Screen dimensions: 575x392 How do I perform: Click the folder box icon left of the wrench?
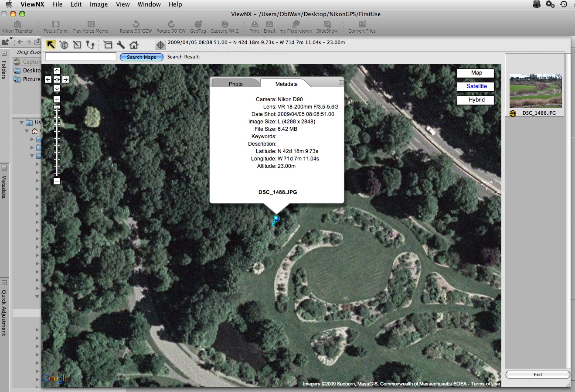point(108,44)
